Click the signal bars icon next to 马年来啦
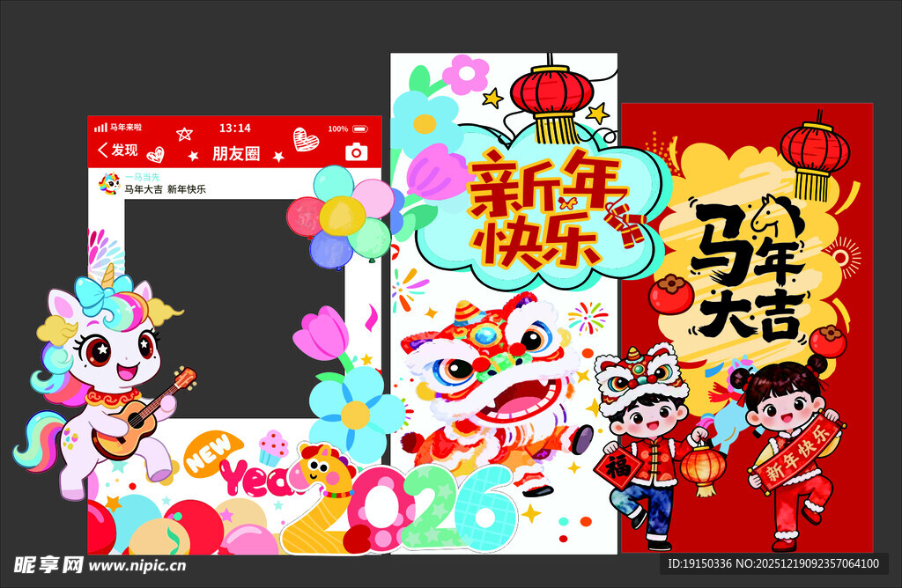 [x=100, y=128]
